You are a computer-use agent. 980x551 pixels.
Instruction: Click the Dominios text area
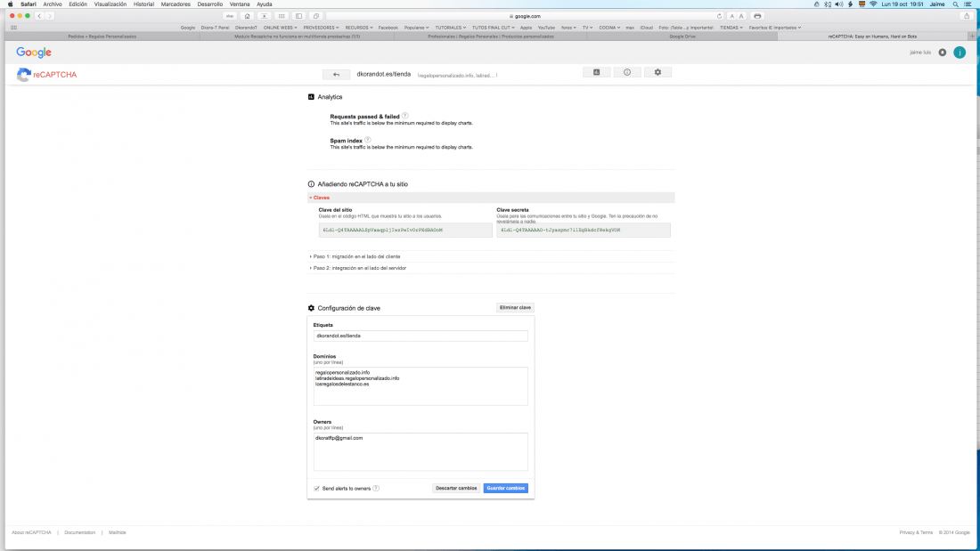pyautogui.click(x=421, y=386)
